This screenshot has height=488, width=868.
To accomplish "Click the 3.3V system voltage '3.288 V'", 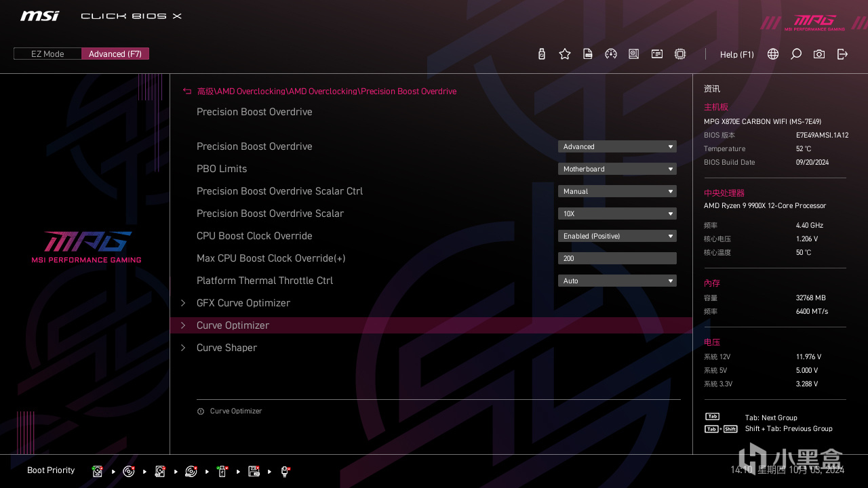I will [807, 384].
